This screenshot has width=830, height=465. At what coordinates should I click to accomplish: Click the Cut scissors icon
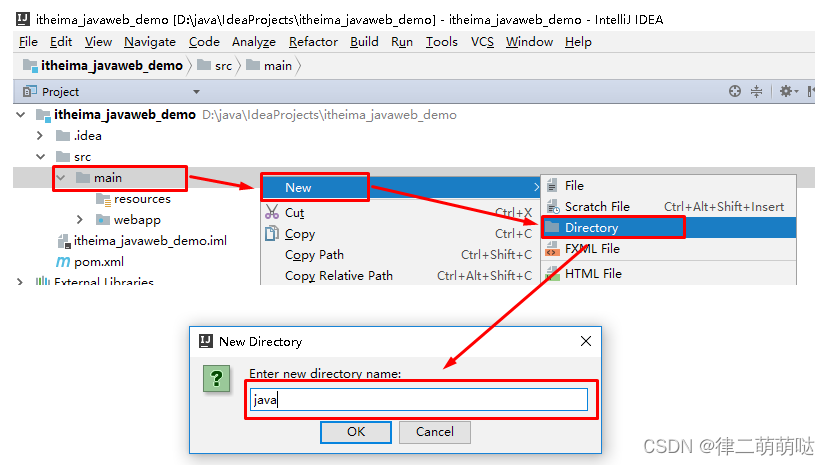[x=272, y=212]
